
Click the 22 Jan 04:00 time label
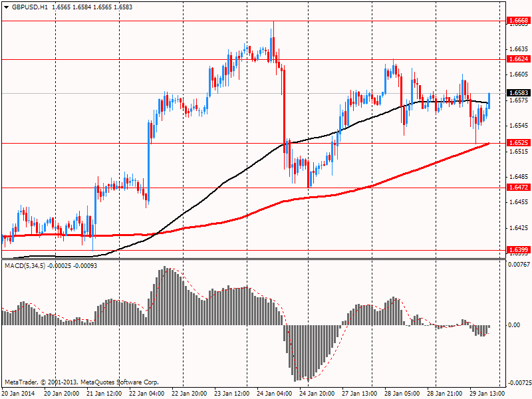(x=147, y=394)
